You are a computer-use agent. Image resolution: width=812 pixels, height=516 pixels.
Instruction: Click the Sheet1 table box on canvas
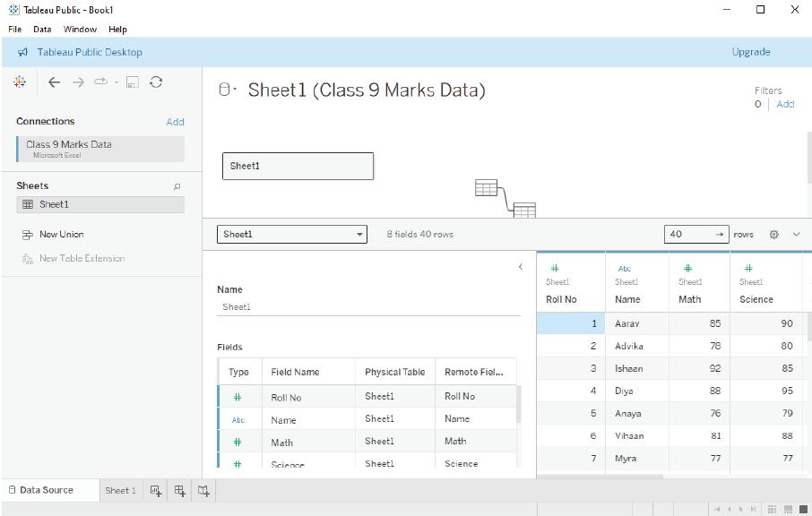click(298, 166)
